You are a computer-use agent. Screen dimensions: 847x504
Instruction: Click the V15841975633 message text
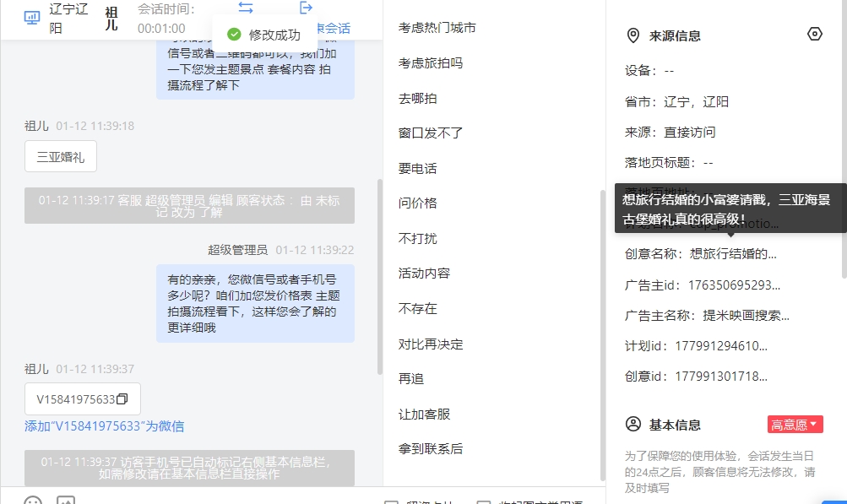(76, 399)
